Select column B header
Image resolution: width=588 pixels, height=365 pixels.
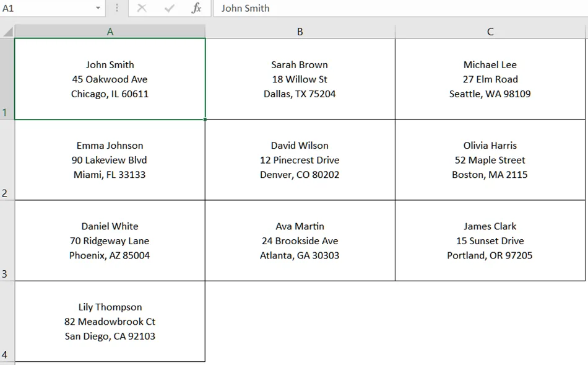point(300,32)
